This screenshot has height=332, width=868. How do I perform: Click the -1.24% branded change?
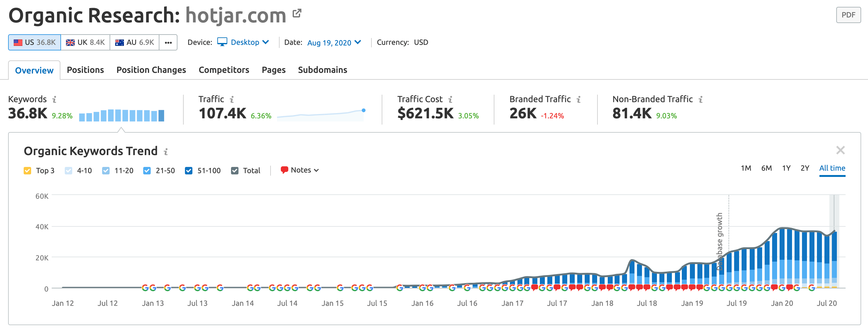pyautogui.click(x=552, y=116)
